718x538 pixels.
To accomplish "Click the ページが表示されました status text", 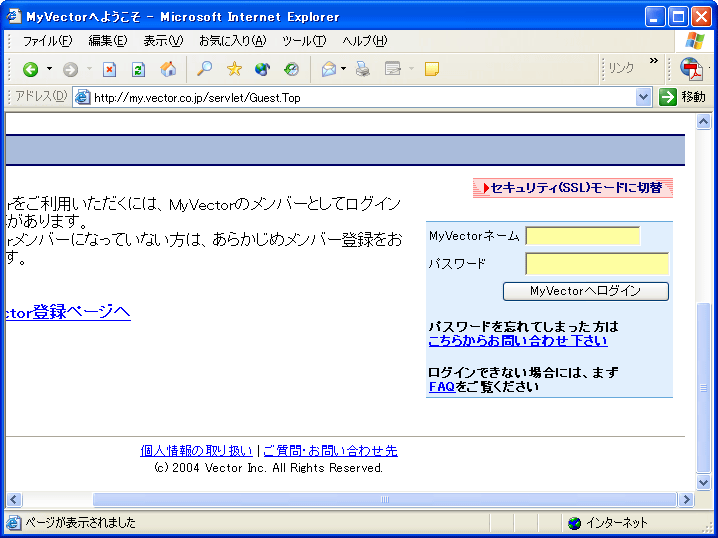I will pos(80,522).
